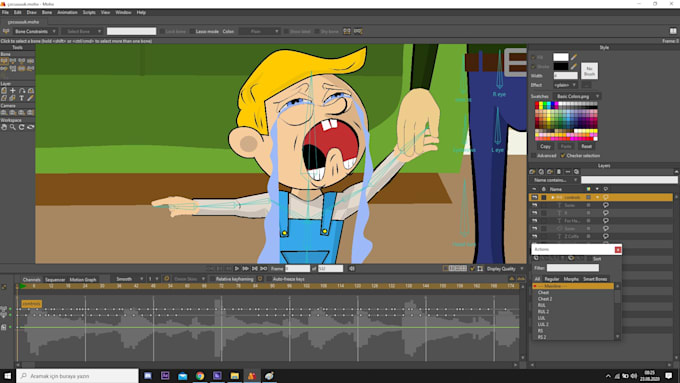This screenshot has height=383, width=680.
Task: Open the Display Quality dropdown
Action: 504,269
